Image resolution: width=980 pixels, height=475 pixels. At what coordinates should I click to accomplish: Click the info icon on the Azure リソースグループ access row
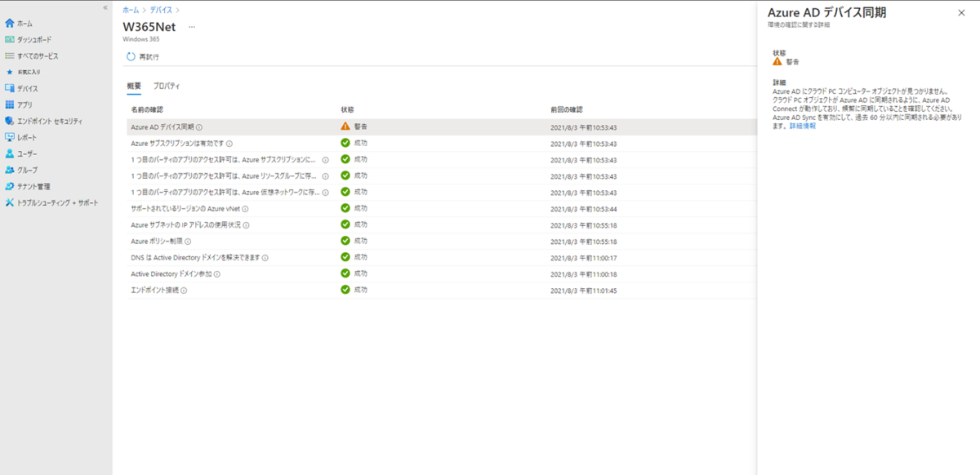coord(326,176)
